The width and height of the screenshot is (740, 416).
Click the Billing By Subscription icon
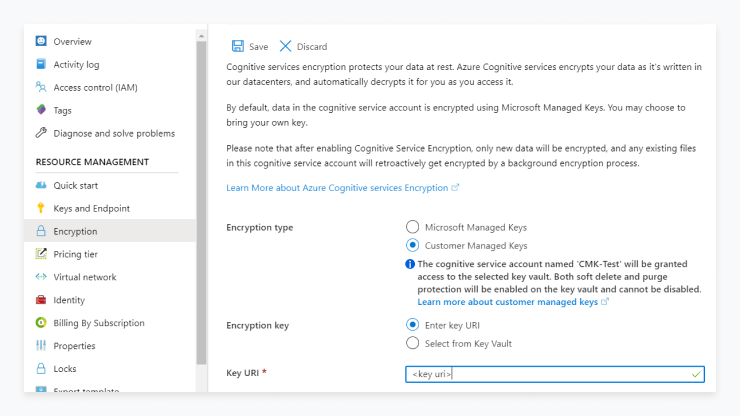pyautogui.click(x=41, y=323)
